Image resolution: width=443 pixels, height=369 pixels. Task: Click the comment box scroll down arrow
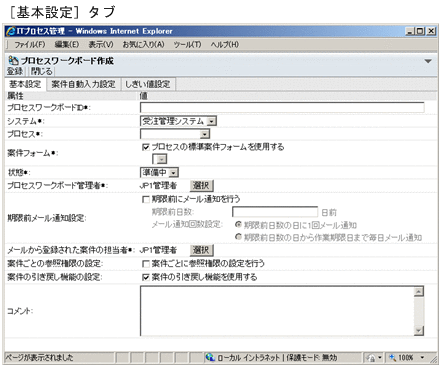tap(419, 331)
